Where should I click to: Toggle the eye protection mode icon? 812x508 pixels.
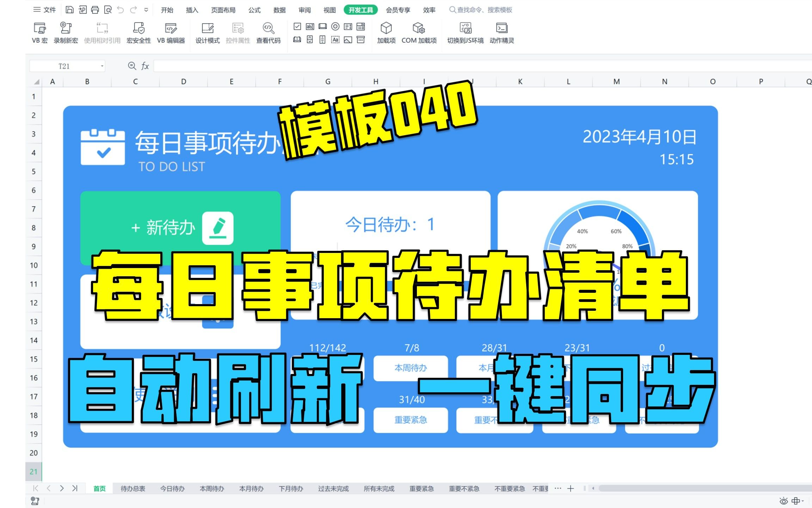pyautogui.click(x=783, y=501)
